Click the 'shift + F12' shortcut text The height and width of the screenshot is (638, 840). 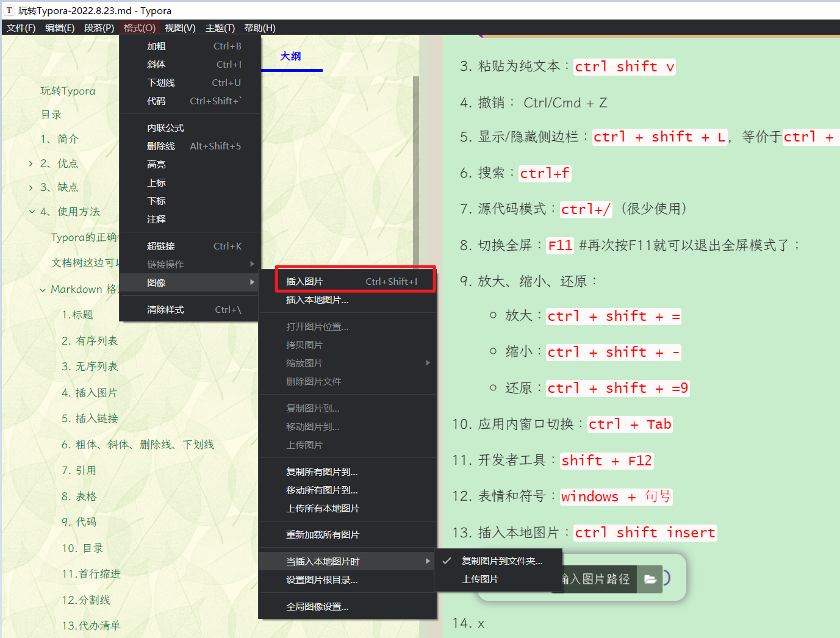[x=606, y=461]
